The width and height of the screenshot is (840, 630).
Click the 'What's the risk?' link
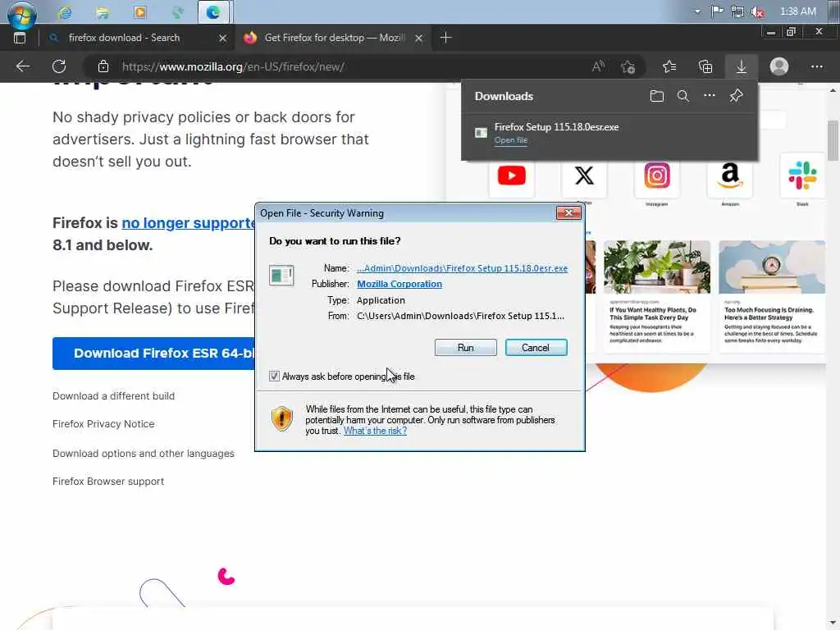(375, 431)
